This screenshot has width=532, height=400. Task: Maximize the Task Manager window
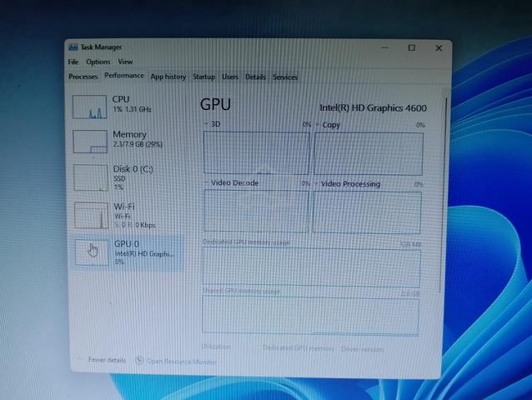point(412,47)
